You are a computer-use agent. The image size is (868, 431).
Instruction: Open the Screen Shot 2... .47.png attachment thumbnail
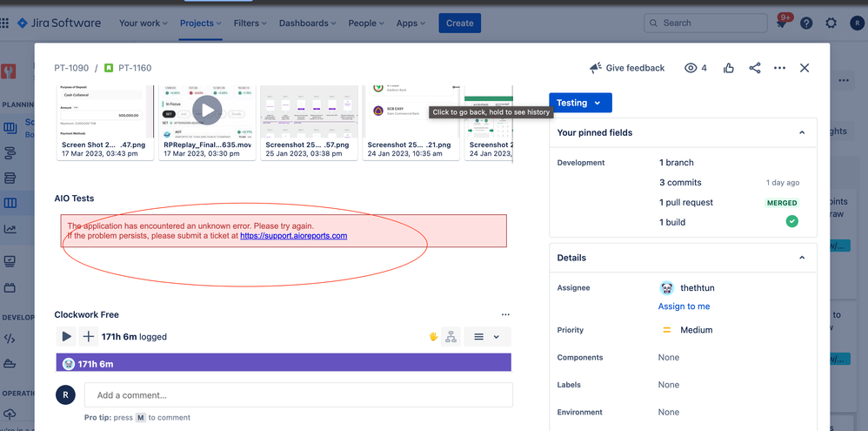[105, 123]
